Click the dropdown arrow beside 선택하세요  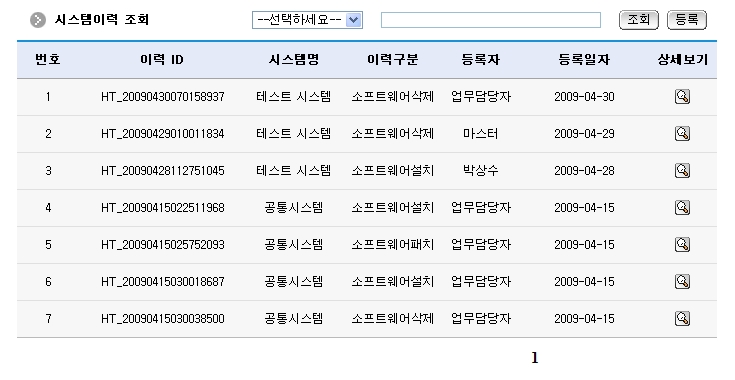point(353,20)
